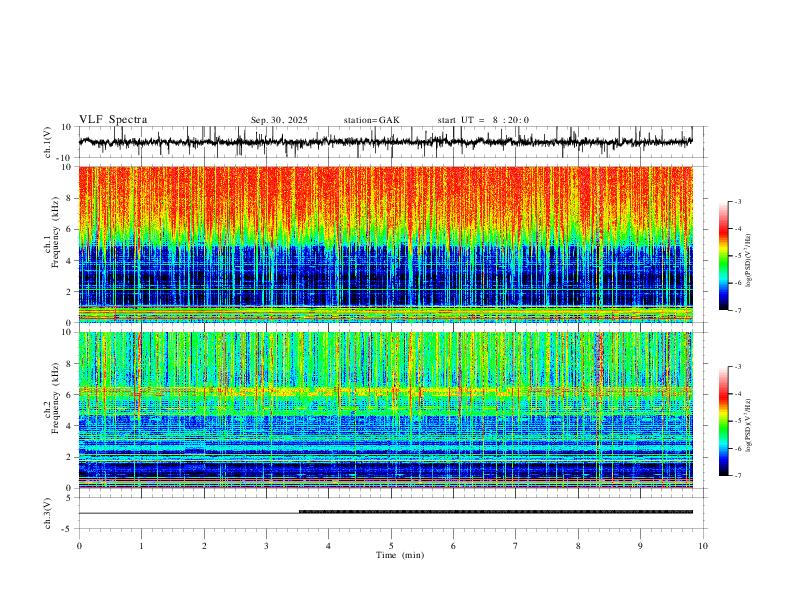This screenshot has width=792, height=612.
Task: Click the 'VLF Spectra' title text
Action: 113,120
